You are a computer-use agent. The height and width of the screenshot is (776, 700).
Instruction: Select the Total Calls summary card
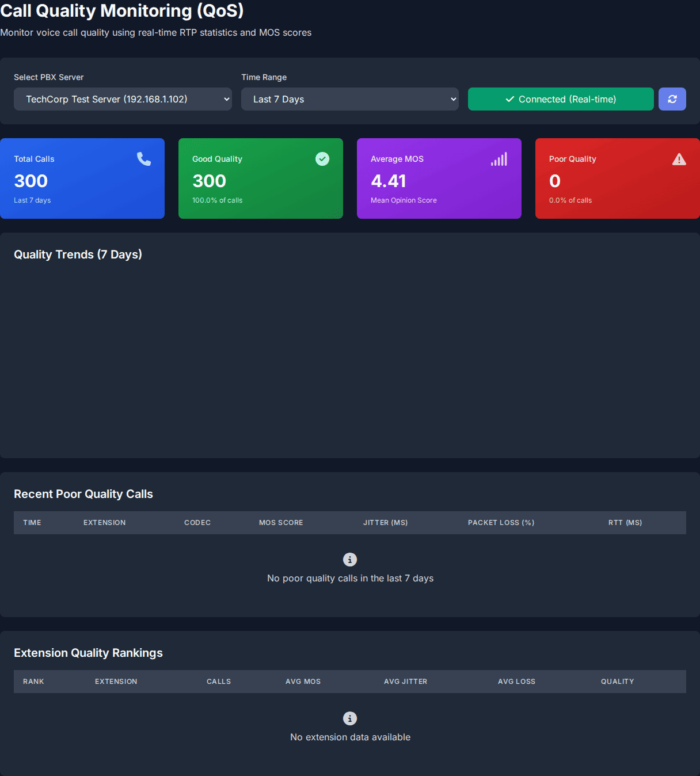[x=82, y=178]
